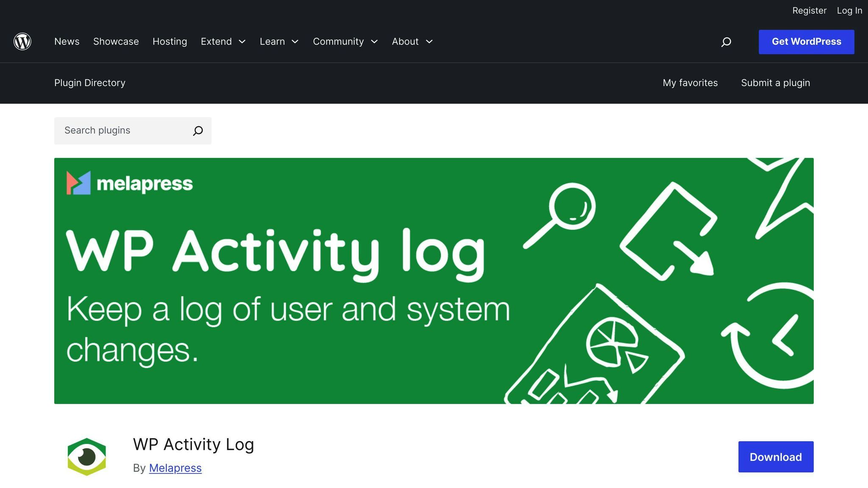This screenshot has height=488, width=868.
Task: Go to Plugin Directory
Action: point(90,83)
